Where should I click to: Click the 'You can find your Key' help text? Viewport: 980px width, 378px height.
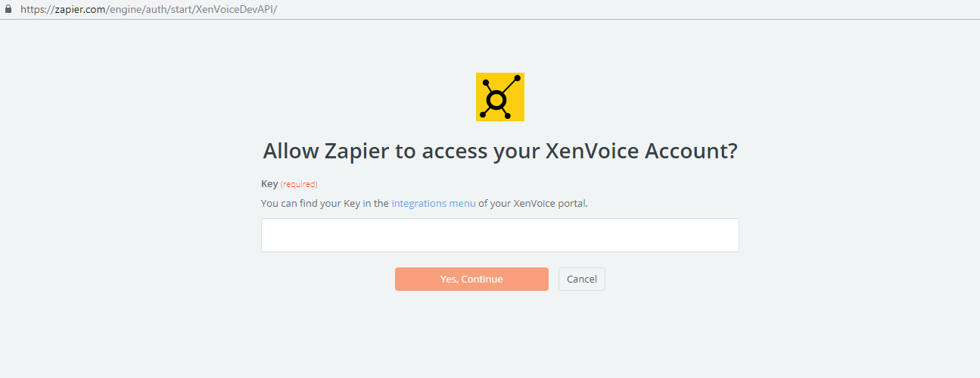point(325,204)
